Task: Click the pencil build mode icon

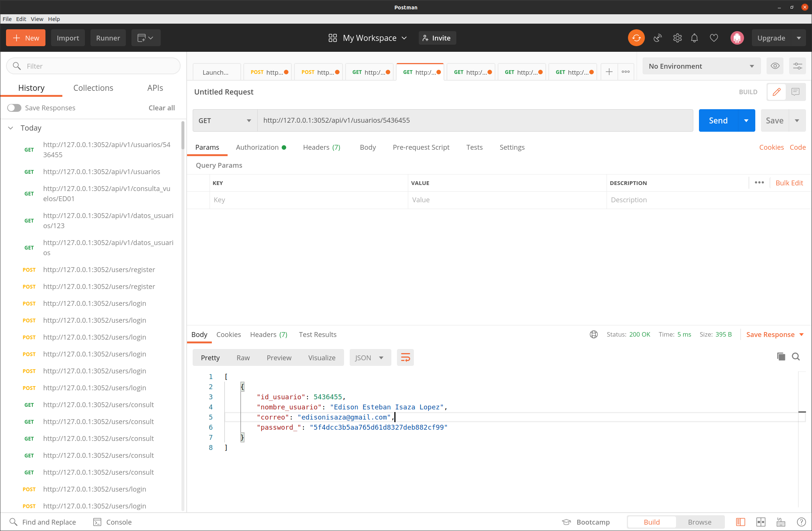Action: 777,92
